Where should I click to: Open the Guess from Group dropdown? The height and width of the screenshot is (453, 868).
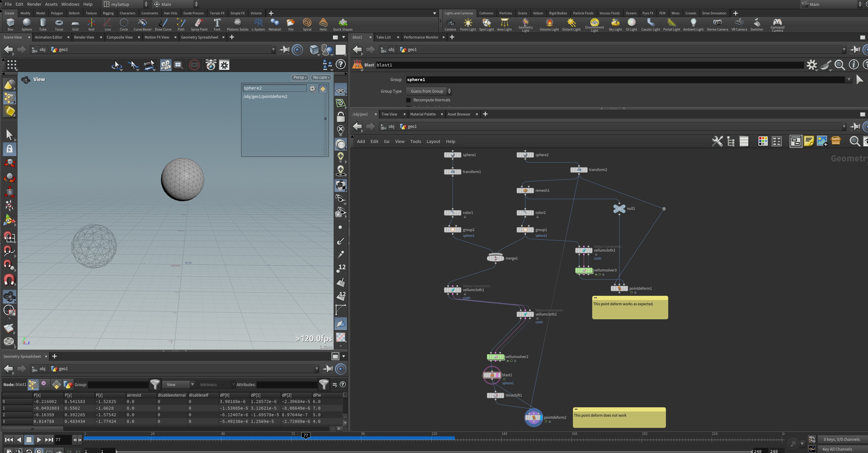(x=429, y=91)
